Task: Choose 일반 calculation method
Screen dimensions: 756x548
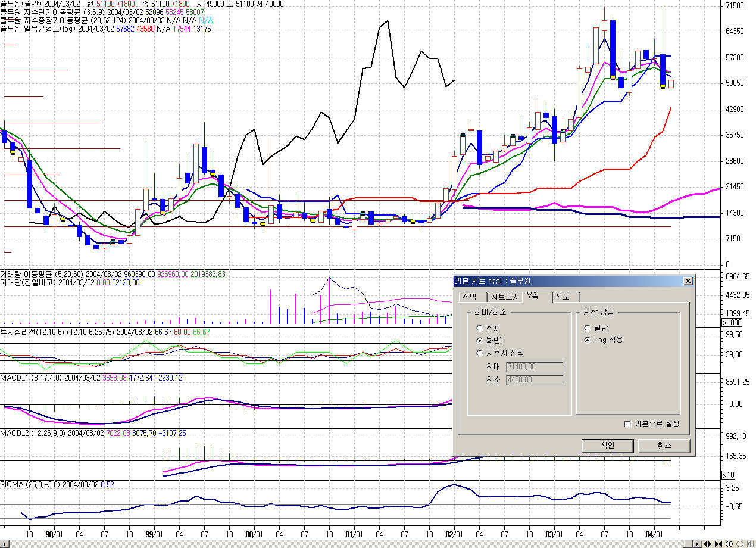Action: pos(588,328)
